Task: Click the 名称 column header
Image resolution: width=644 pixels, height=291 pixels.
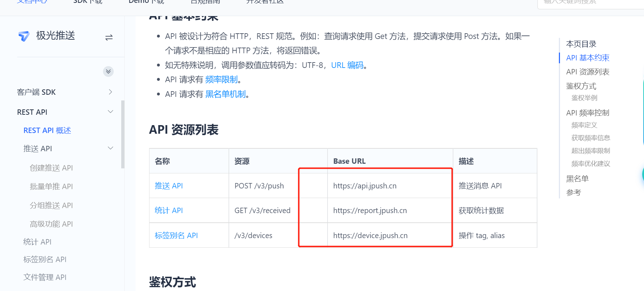Action: [x=189, y=161]
